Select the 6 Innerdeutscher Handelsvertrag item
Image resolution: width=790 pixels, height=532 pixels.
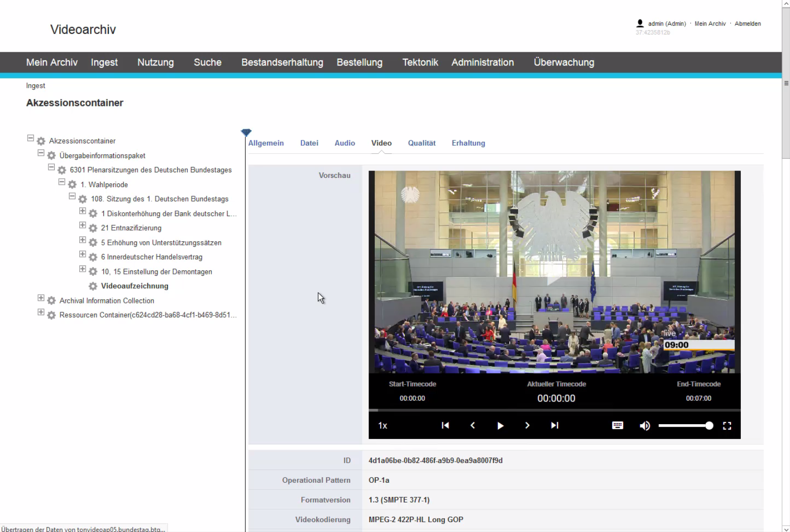coord(152,257)
